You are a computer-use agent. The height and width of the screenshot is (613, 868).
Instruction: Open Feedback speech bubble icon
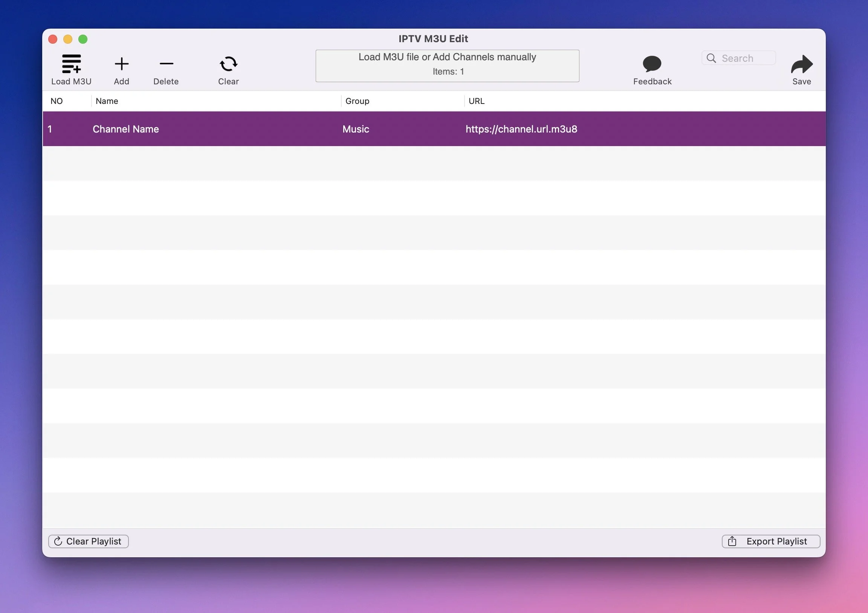click(652, 64)
